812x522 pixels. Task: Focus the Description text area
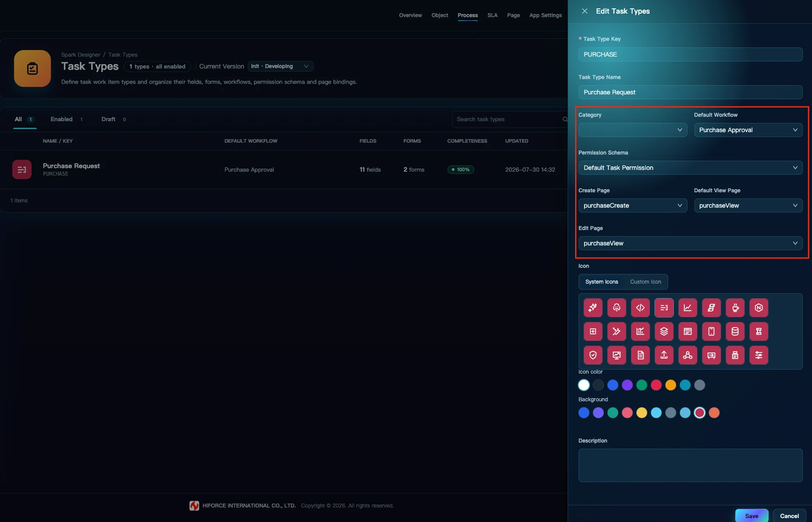[690, 465]
